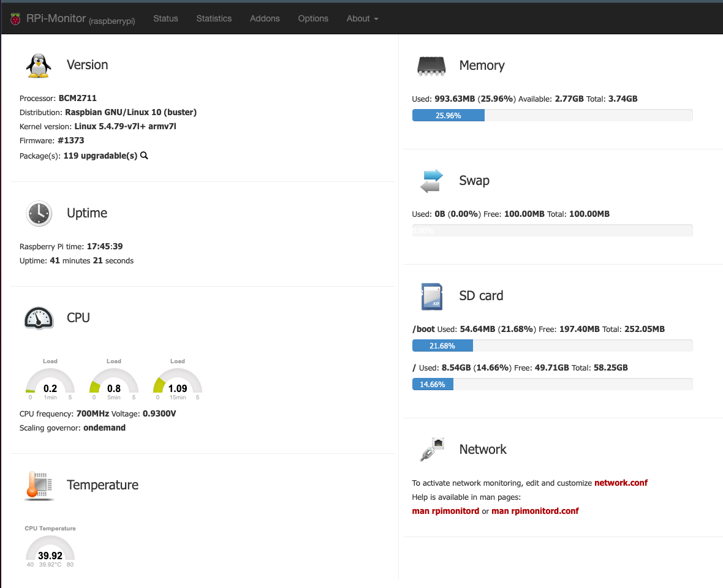
Task: Click the 15min load gauge
Action: pos(178,380)
